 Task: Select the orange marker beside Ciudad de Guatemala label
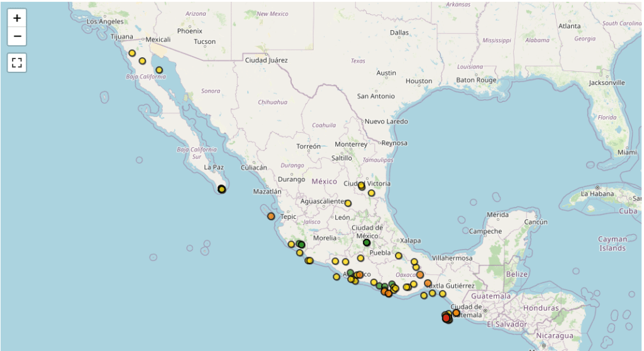456,313
